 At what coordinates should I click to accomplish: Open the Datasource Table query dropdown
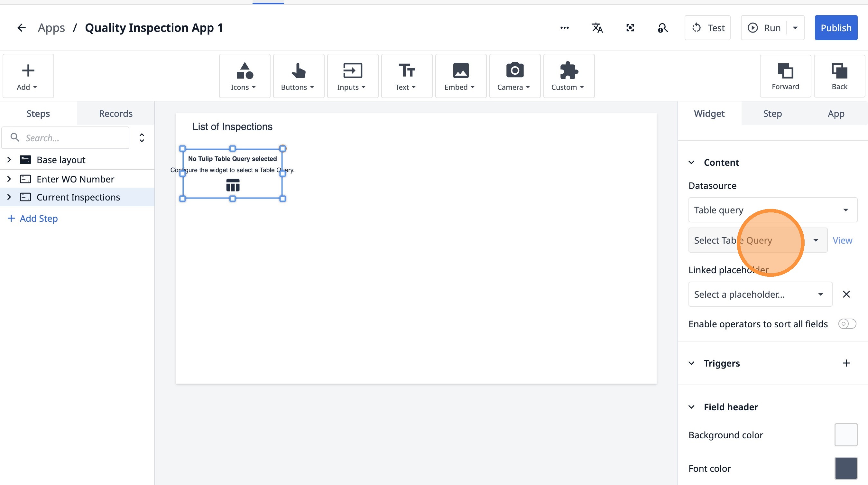pyautogui.click(x=772, y=210)
